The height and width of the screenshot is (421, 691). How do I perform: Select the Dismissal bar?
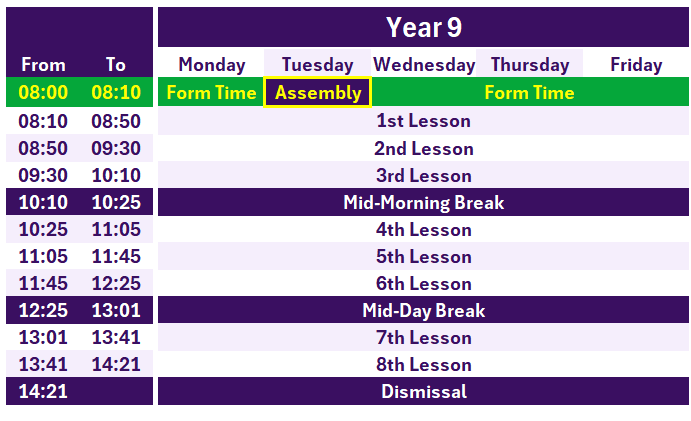pyautogui.click(x=423, y=392)
